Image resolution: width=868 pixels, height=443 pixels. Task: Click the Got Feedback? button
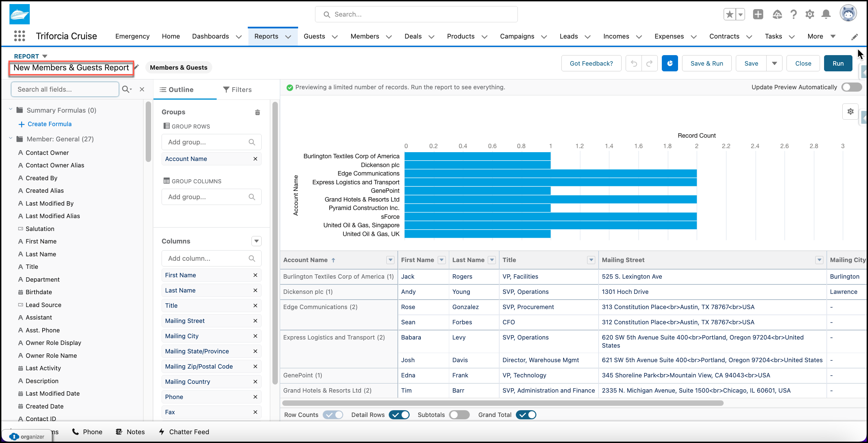coord(591,63)
